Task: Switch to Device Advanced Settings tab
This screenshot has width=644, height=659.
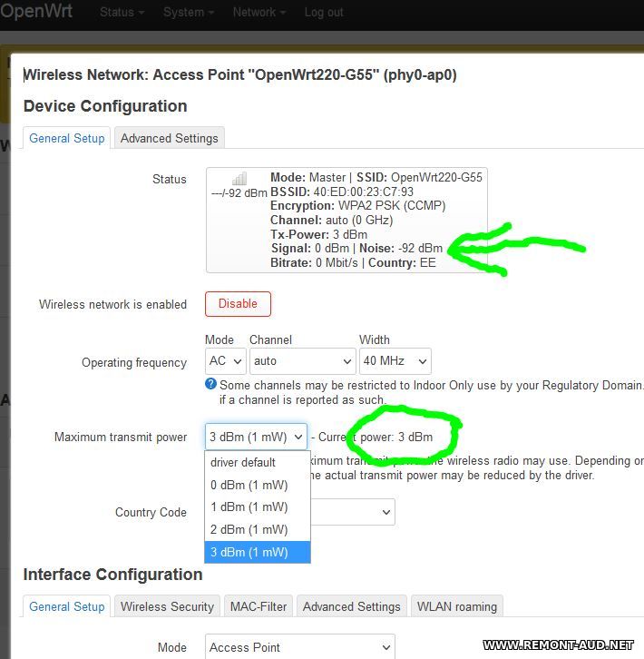Action: 170,138
